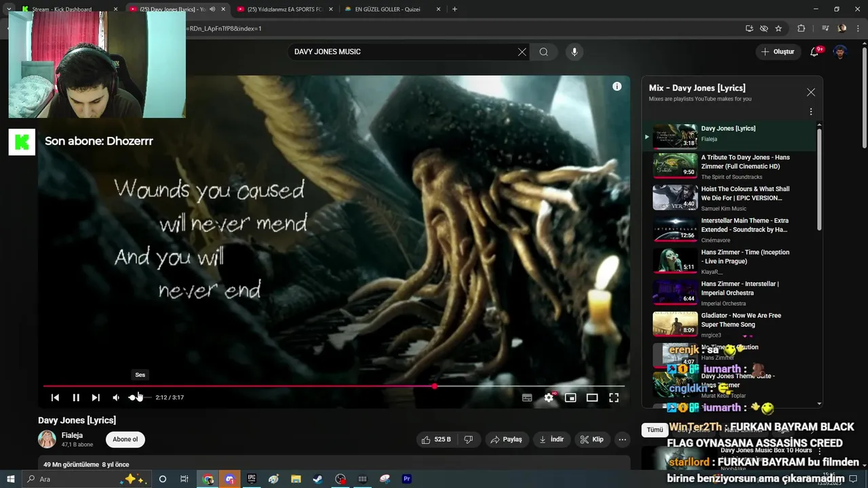
Task: Mute the video volume speaker icon
Action: (x=116, y=398)
